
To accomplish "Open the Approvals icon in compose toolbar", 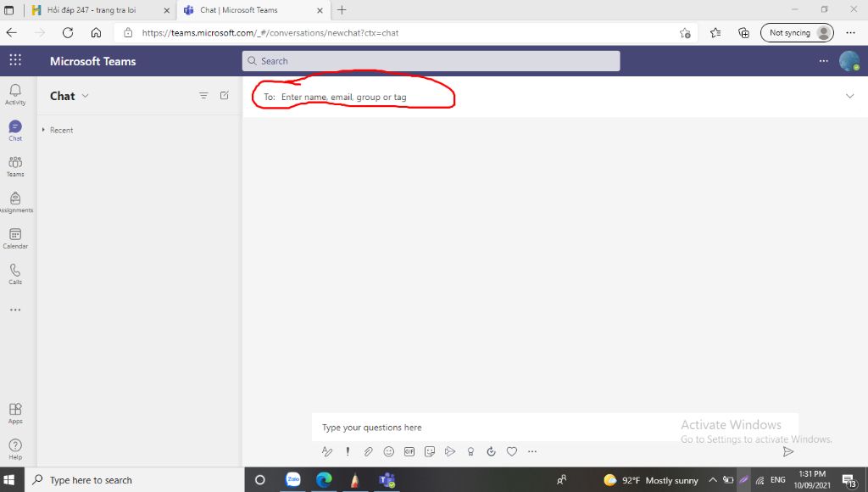I will 491,451.
